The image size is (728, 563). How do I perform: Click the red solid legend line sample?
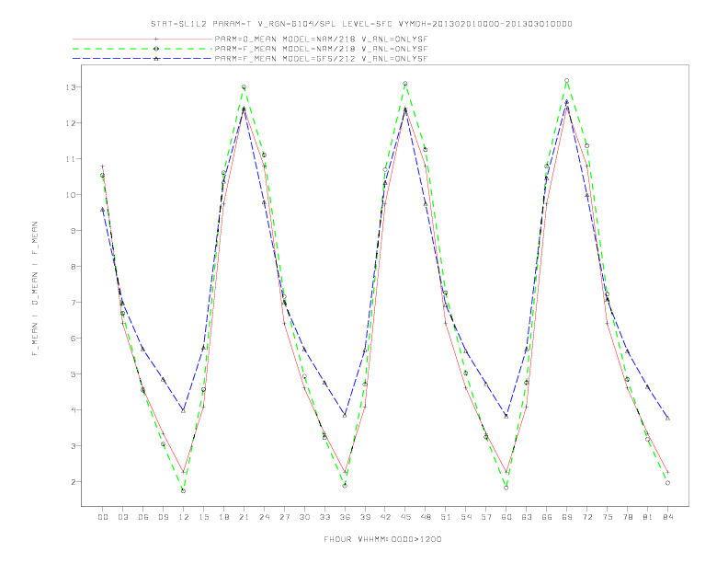tap(142, 40)
